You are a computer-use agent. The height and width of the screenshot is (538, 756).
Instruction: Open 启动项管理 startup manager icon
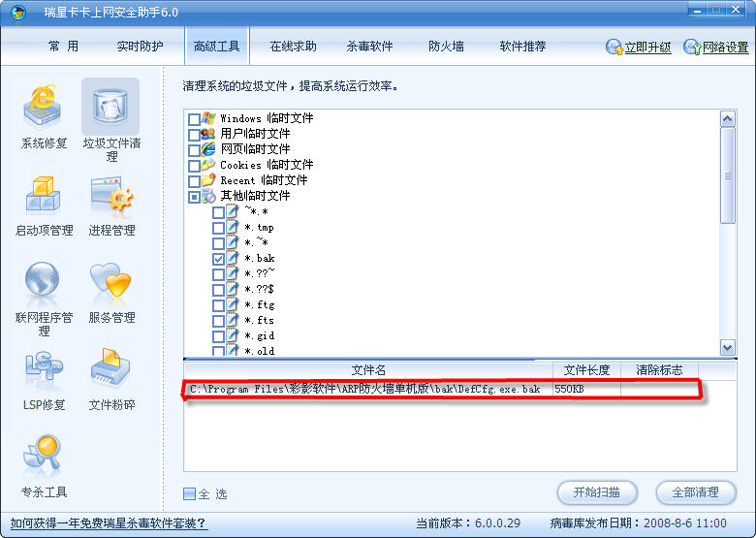click(x=43, y=195)
